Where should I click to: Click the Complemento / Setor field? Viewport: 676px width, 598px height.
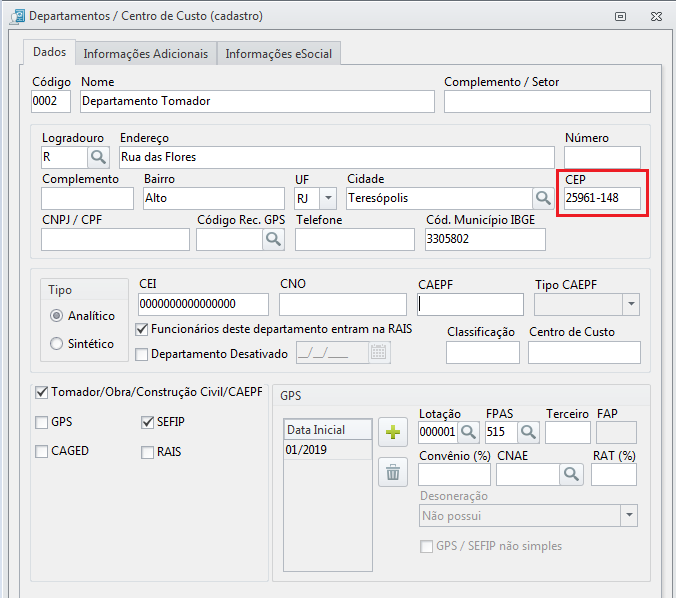click(547, 101)
